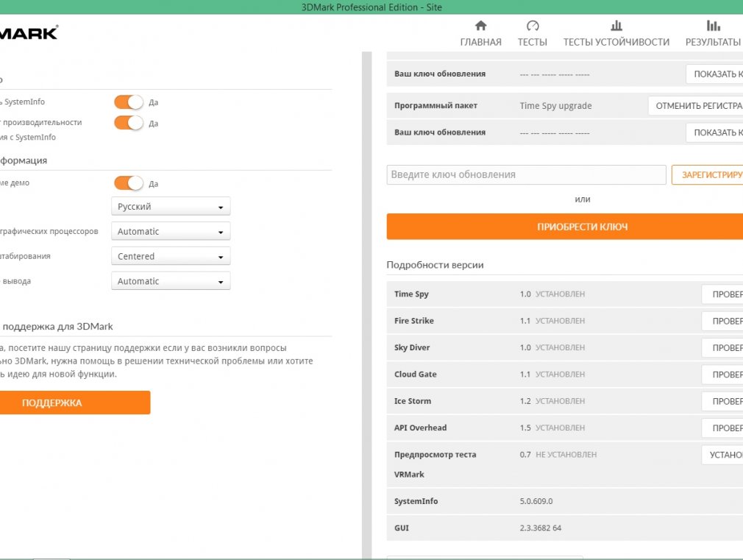Click the 'поддержка для 3DMark' section heading
This screenshot has height=560, width=743.
click(x=57, y=326)
